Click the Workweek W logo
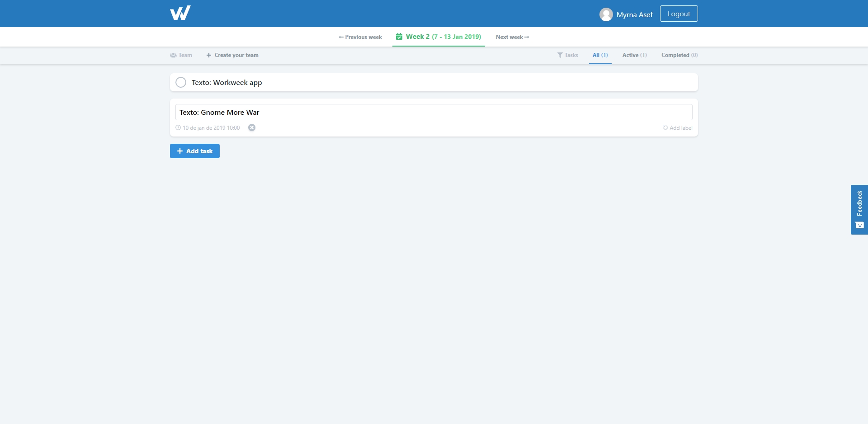Image resolution: width=868 pixels, height=424 pixels. click(x=180, y=13)
